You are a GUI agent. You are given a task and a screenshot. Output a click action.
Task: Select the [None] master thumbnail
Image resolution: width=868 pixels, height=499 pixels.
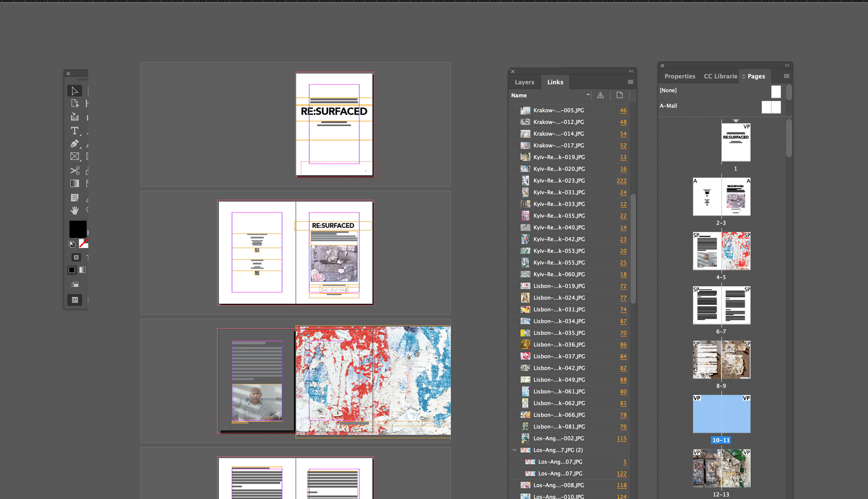(776, 91)
